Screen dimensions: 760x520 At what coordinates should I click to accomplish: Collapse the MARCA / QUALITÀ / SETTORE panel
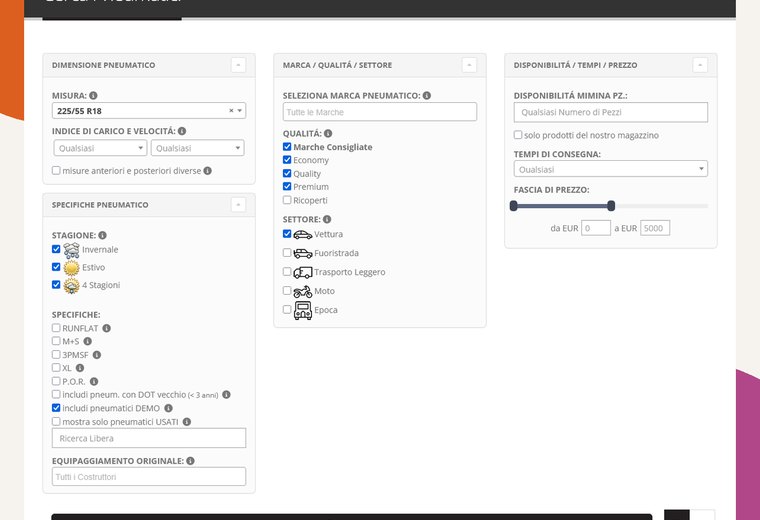[469, 65]
